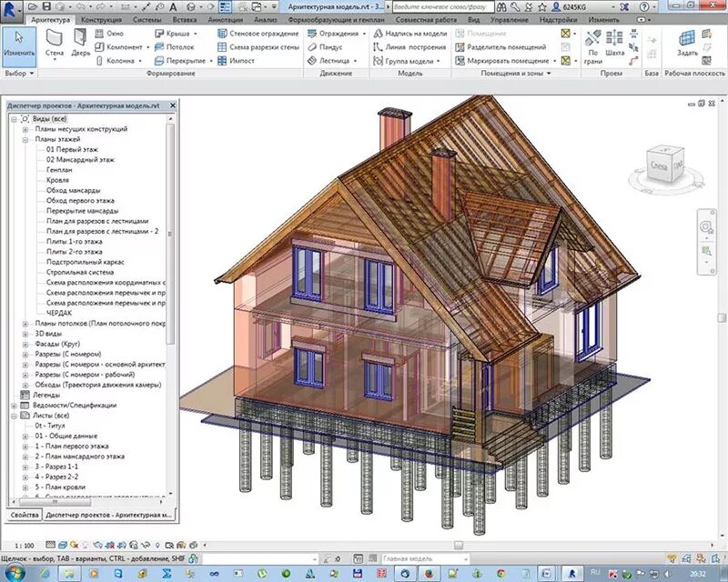Screen dimensions: 728x582
Task: Switch to the Свойства panel tab
Action: (25, 516)
